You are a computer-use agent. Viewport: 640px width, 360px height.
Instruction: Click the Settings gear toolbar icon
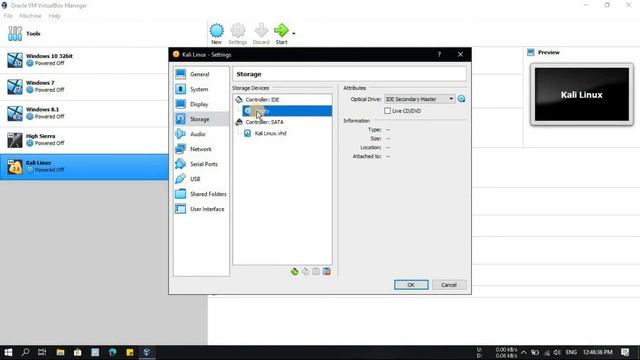pos(238,34)
